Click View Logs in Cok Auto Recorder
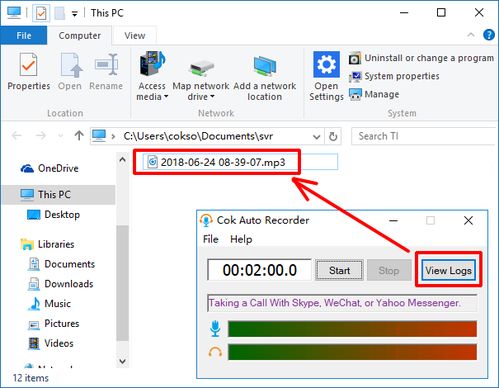499x388 pixels. (x=448, y=270)
